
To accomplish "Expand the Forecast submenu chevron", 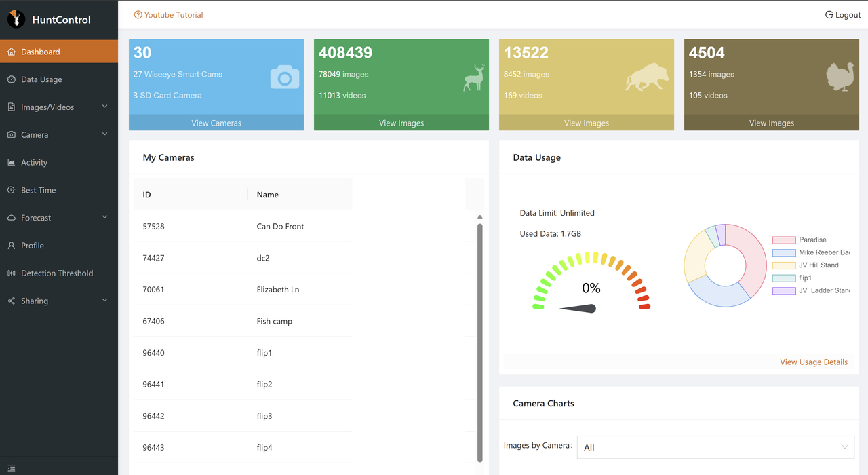I will tap(104, 217).
